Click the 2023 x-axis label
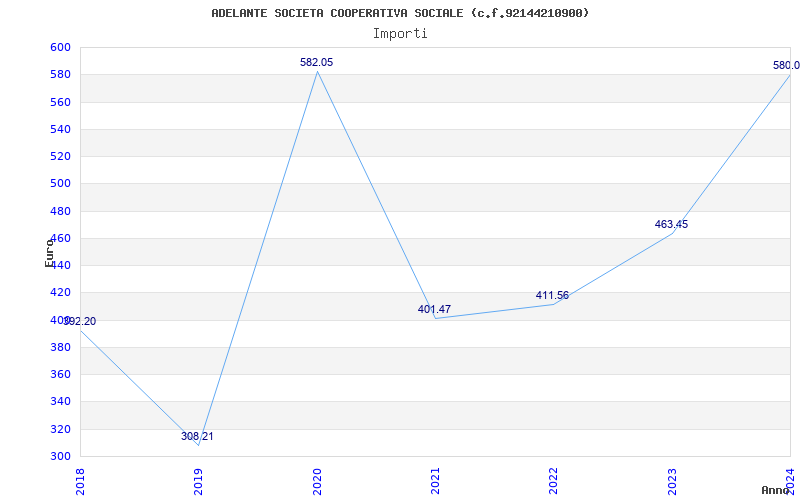 coord(672,482)
